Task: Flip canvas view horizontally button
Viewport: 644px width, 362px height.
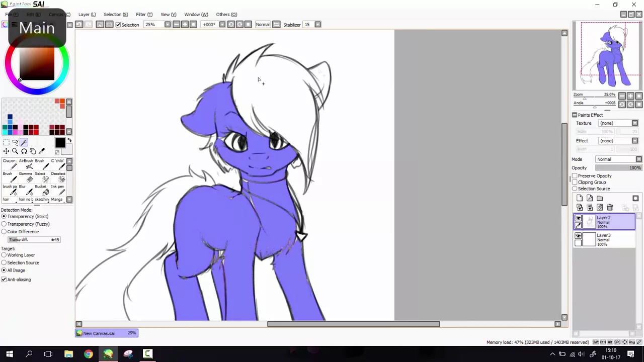Action: (x=276, y=25)
